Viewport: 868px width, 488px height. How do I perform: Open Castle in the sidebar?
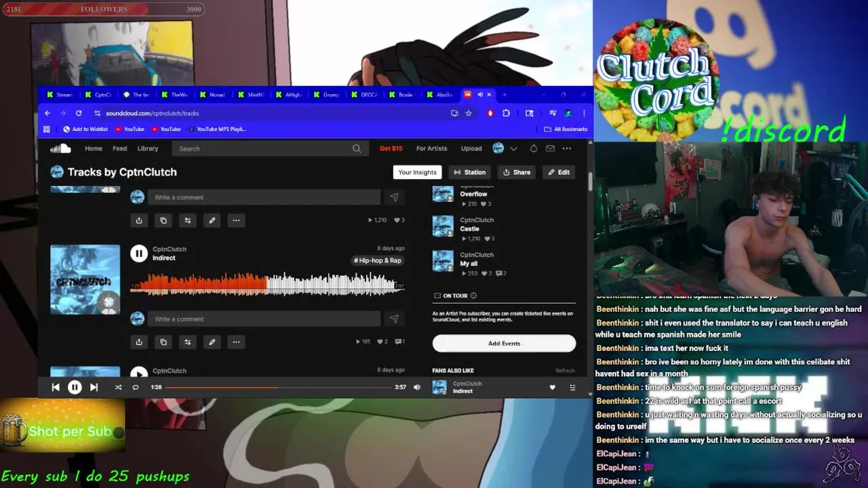[469, 229]
